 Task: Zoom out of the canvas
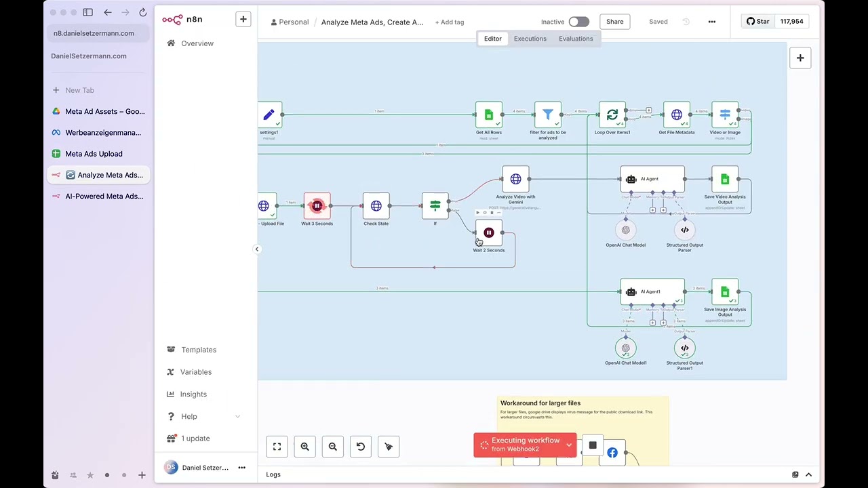tap(332, 447)
